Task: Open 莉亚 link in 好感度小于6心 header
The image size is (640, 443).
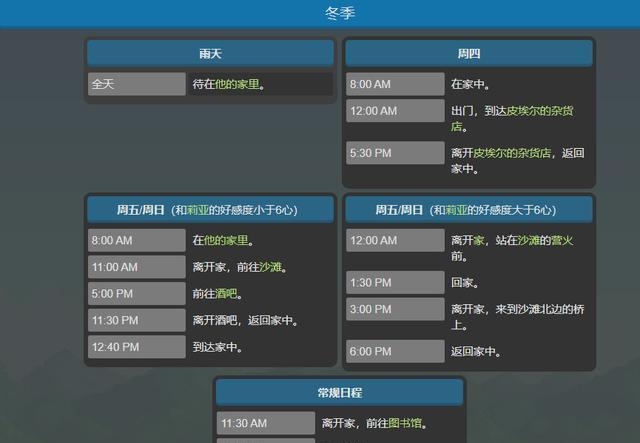Action: pyautogui.click(x=198, y=210)
